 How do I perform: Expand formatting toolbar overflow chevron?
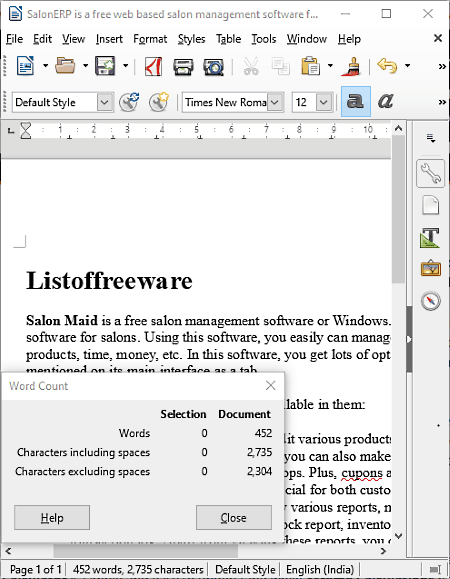click(x=442, y=102)
